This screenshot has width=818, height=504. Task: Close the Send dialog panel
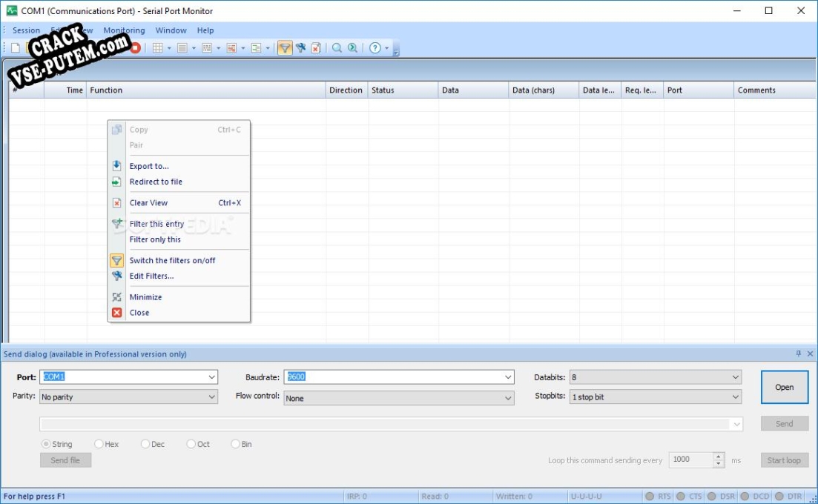point(810,354)
